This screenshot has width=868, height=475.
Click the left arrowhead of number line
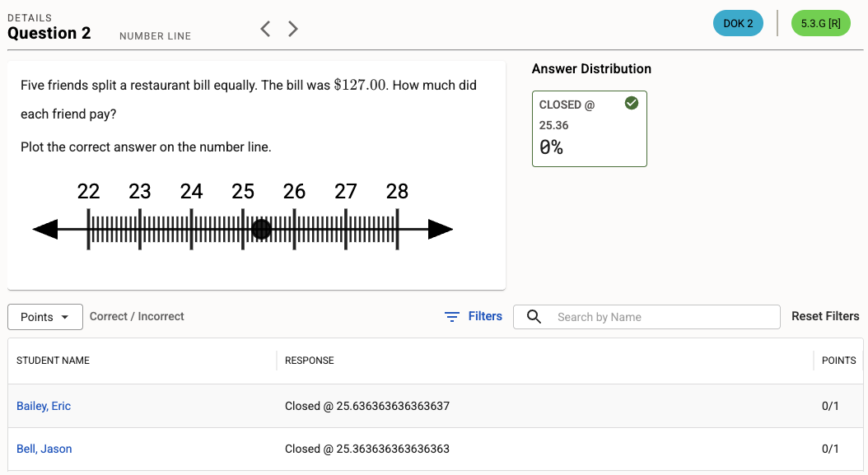click(x=45, y=229)
